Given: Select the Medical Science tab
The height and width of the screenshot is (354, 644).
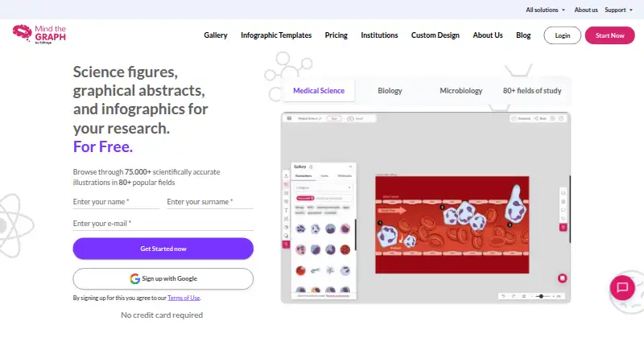Looking at the screenshot, I should [319, 91].
